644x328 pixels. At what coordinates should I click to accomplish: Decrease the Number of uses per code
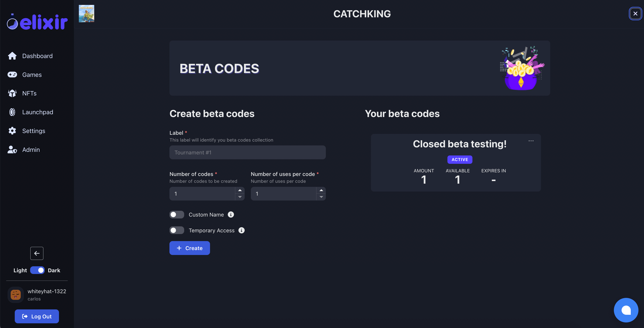click(x=321, y=197)
